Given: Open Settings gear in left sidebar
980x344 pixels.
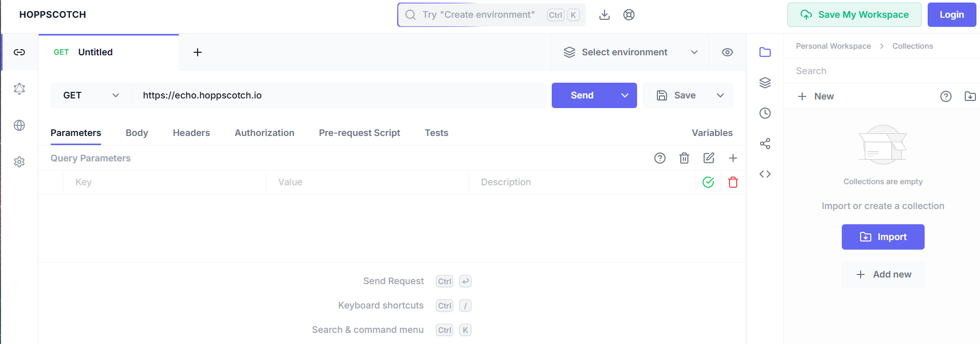Looking at the screenshot, I should click(19, 162).
